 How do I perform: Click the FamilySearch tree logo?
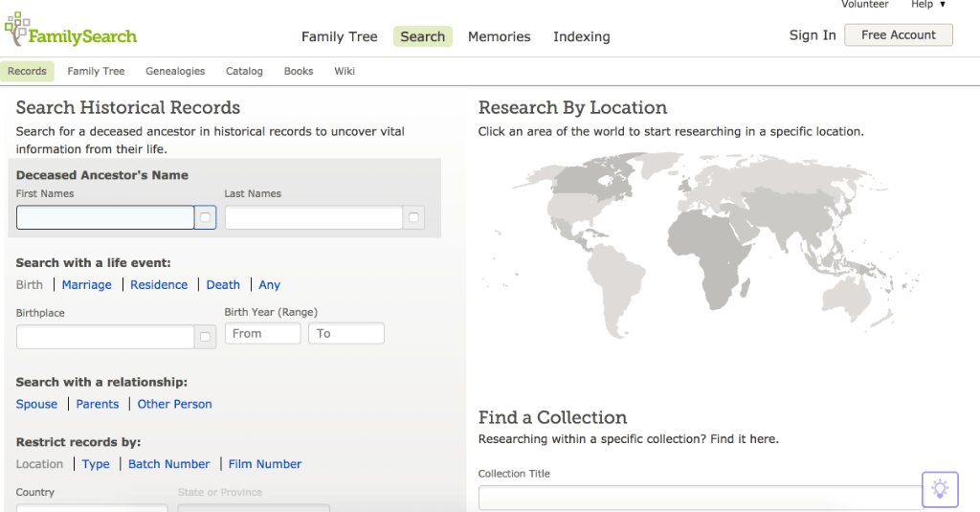click(x=71, y=30)
